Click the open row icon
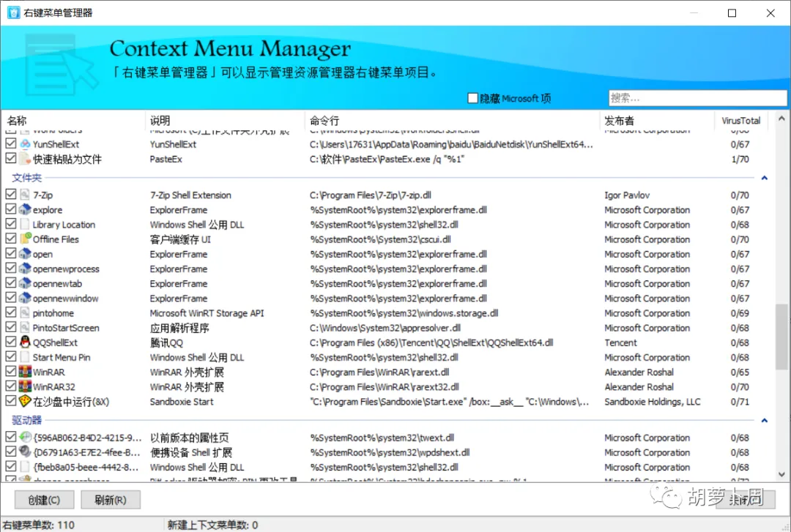Image resolution: width=791 pixels, height=532 pixels. click(25, 253)
